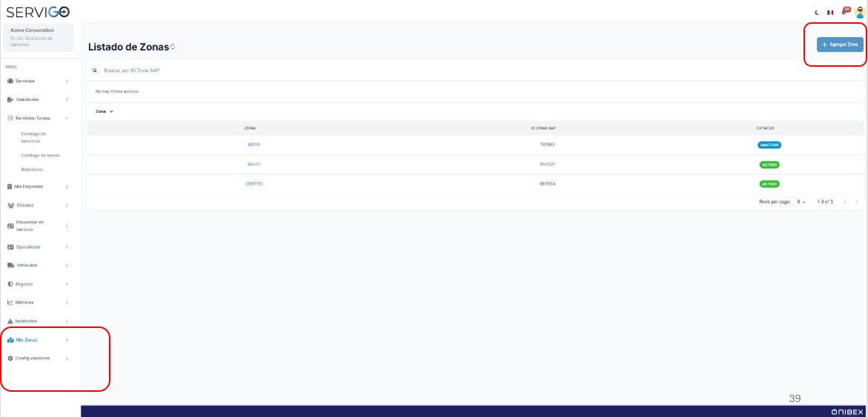Select the Mis Zonas menu item
The image size is (868, 417).
(39, 340)
